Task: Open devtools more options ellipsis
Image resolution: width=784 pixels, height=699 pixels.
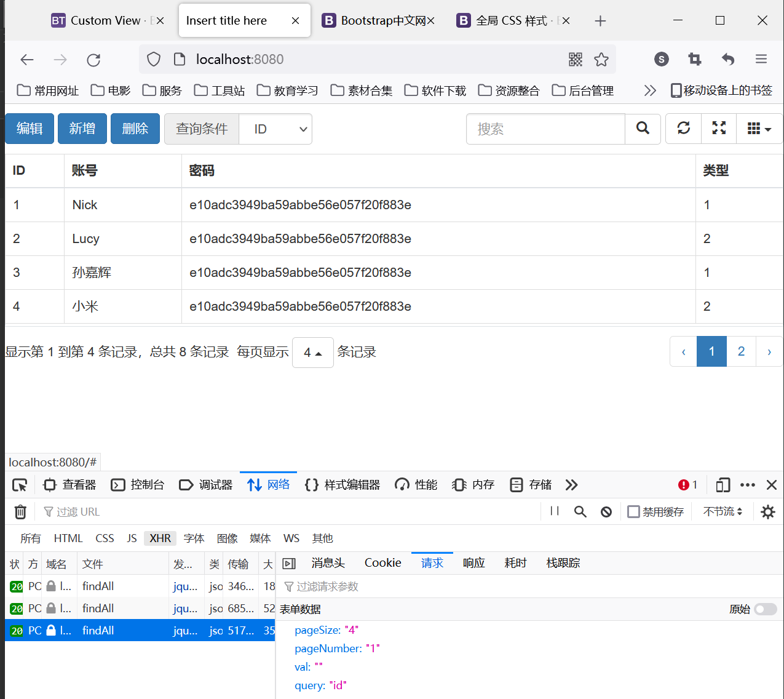Action: [748, 485]
